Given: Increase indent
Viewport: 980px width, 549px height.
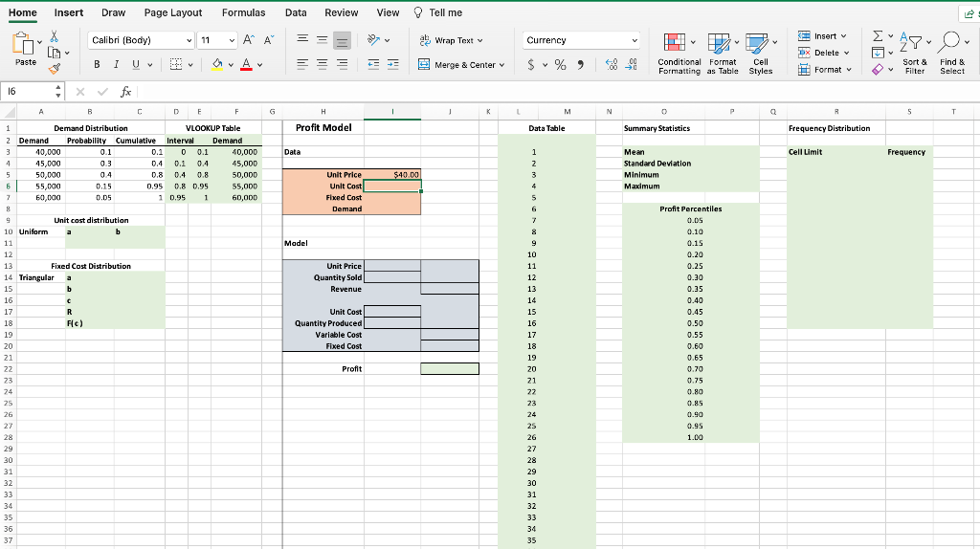Looking at the screenshot, I should [393, 64].
